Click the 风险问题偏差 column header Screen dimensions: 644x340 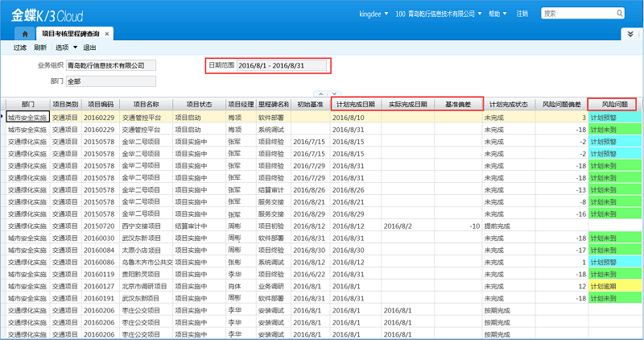(x=562, y=105)
